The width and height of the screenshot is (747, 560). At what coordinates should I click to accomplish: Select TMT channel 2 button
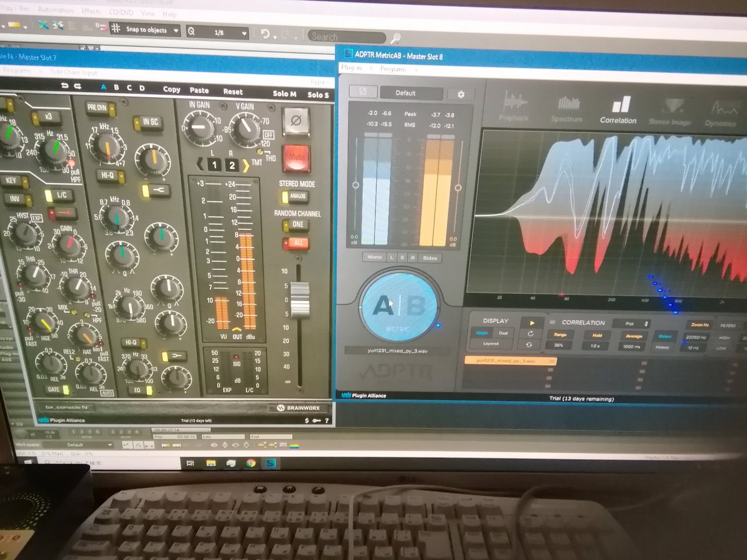click(231, 165)
